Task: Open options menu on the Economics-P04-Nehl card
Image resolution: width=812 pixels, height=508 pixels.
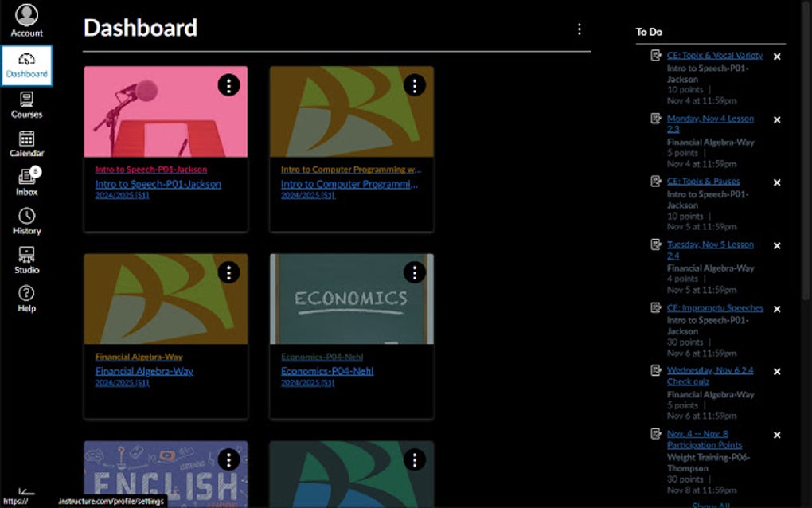Action: pyautogui.click(x=414, y=272)
